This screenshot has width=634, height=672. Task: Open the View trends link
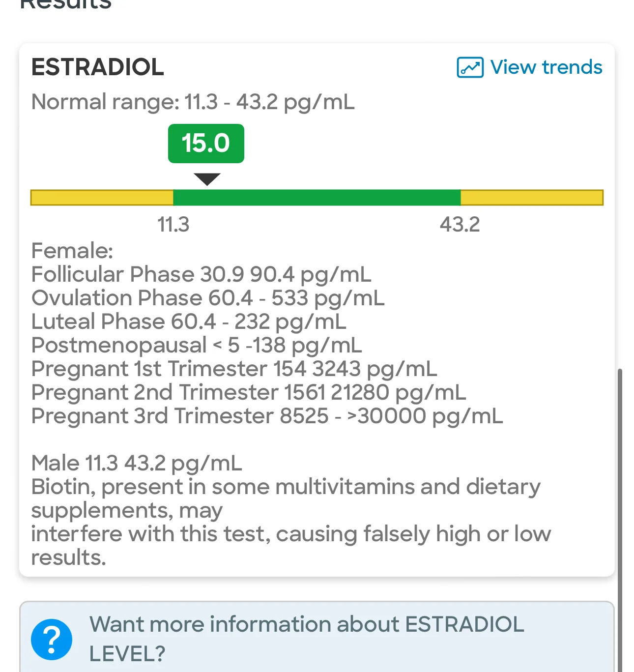click(529, 67)
